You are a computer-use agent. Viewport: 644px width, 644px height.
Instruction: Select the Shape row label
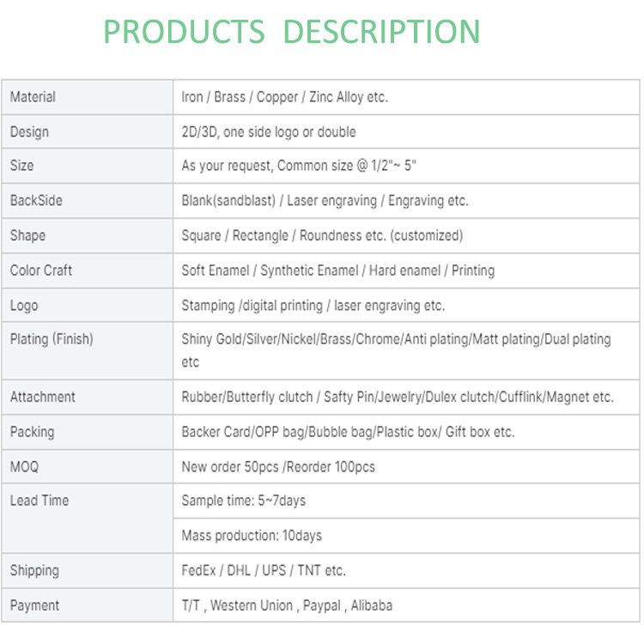coord(27,235)
